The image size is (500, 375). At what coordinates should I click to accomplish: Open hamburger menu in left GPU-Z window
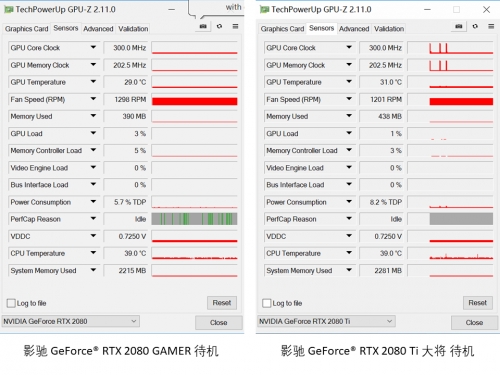(x=235, y=26)
